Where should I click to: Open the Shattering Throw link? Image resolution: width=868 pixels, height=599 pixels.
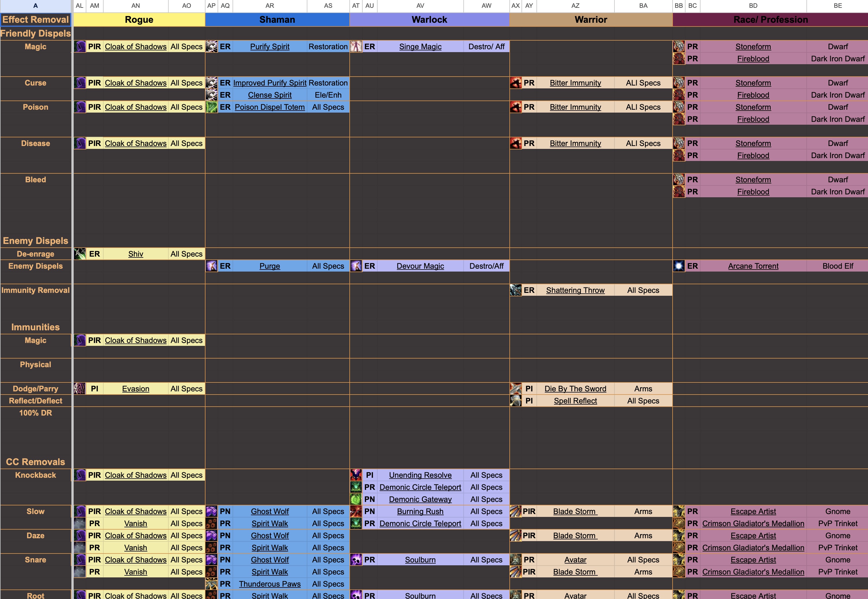[575, 290]
